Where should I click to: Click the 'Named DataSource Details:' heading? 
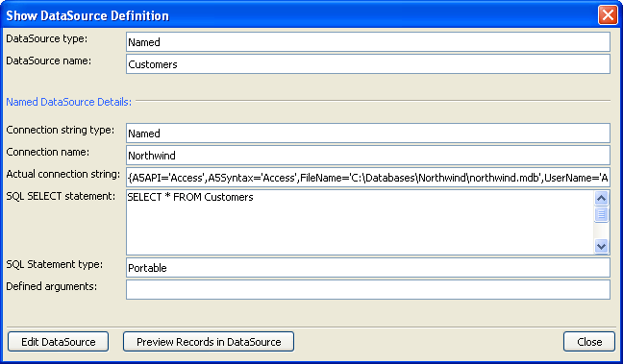click(68, 102)
